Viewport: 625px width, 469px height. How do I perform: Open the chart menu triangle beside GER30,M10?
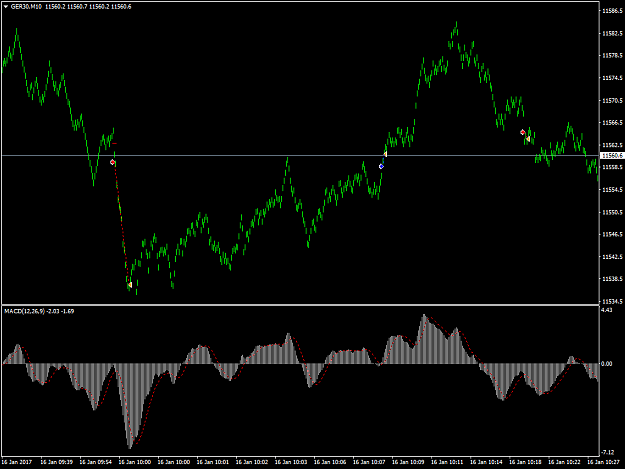pyautogui.click(x=6, y=7)
